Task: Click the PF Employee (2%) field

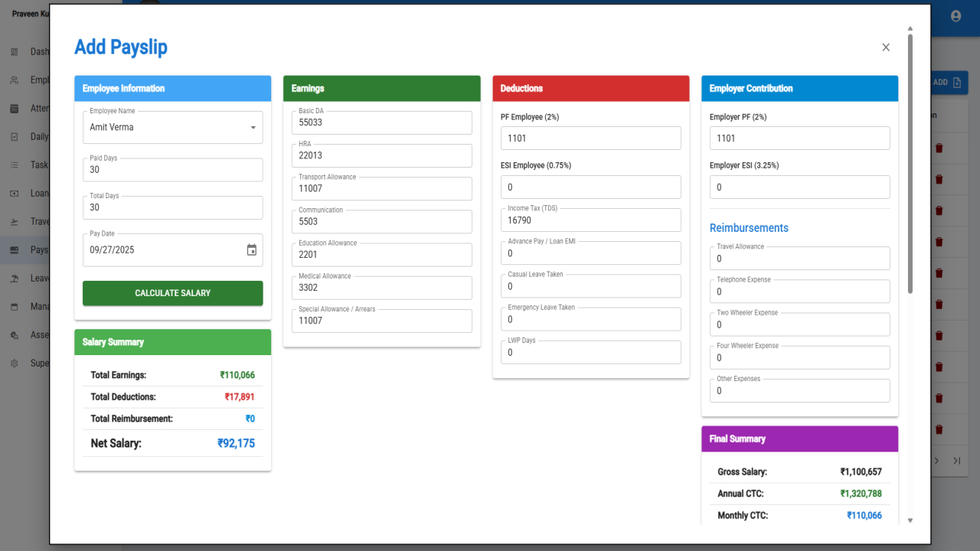Action: [x=591, y=139]
